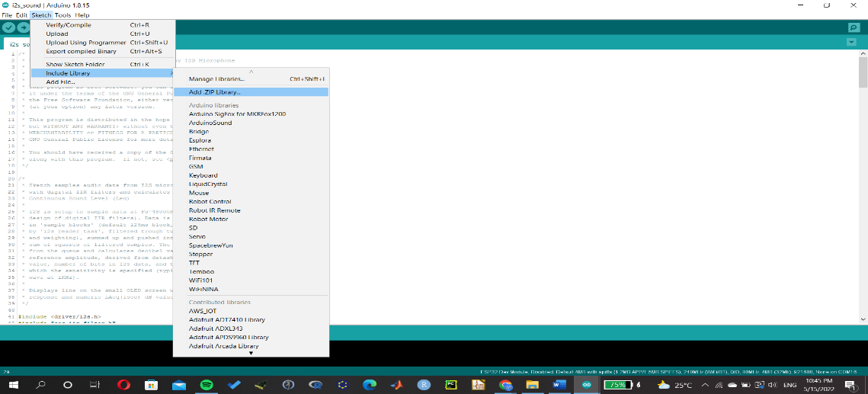
Task: Open Microsoft Edge from taskbar
Action: (370, 385)
